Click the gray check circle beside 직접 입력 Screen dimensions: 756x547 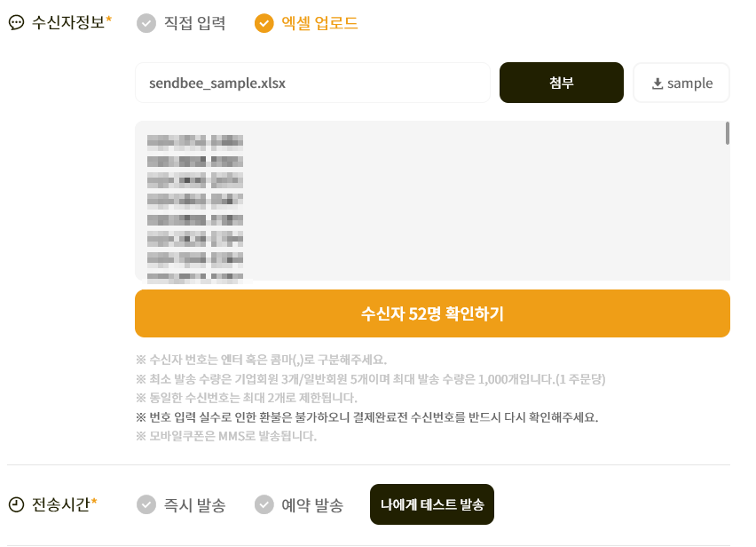[145, 25]
